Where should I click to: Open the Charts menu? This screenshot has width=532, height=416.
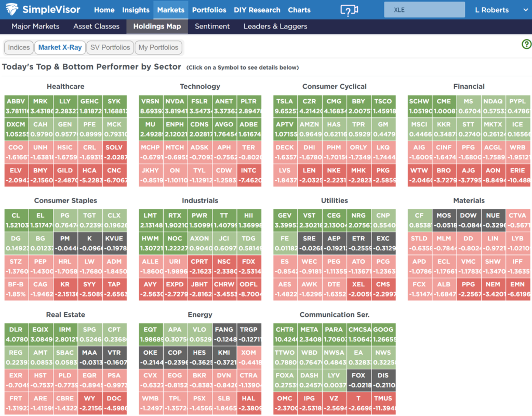click(299, 10)
